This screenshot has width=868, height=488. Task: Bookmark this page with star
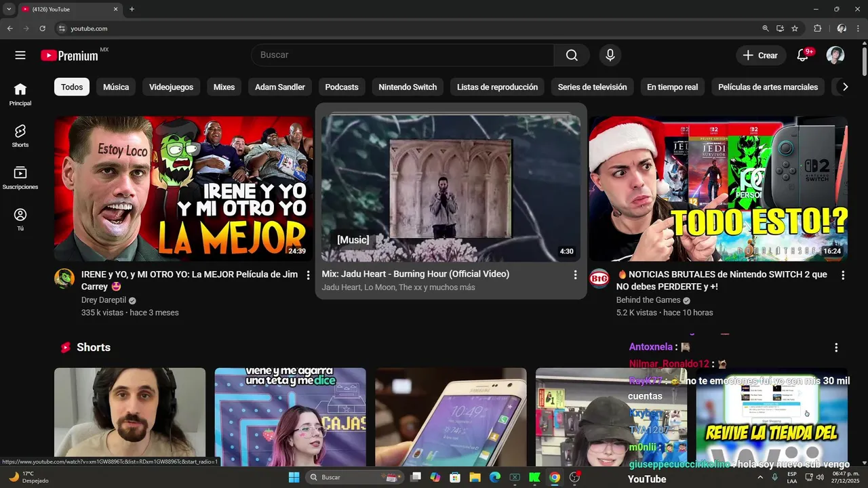click(x=795, y=28)
